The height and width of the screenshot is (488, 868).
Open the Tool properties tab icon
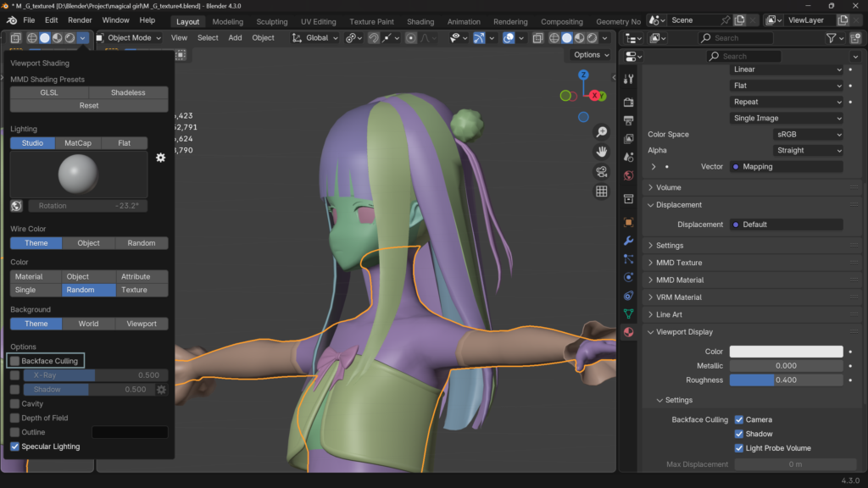coord(628,79)
